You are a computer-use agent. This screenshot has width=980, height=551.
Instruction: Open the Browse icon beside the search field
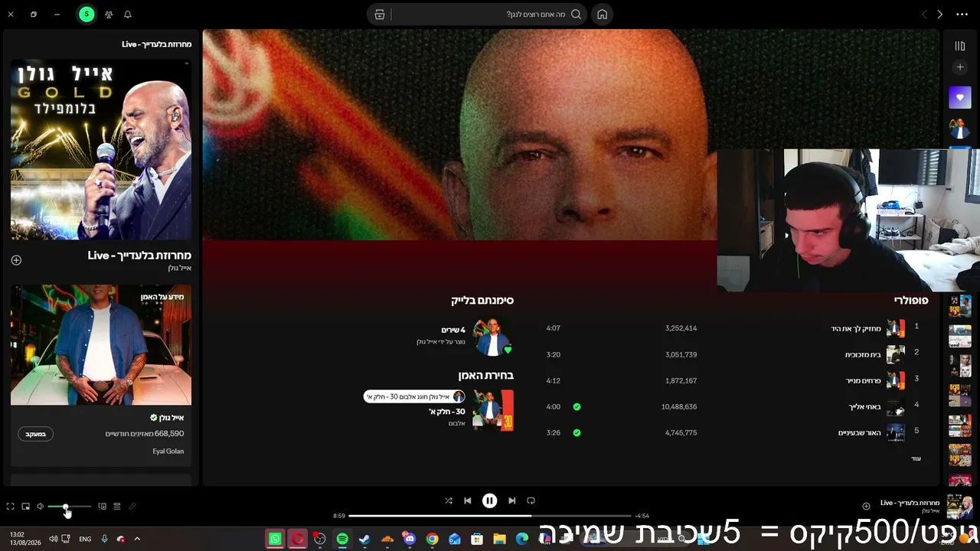[x=380, y=15]
